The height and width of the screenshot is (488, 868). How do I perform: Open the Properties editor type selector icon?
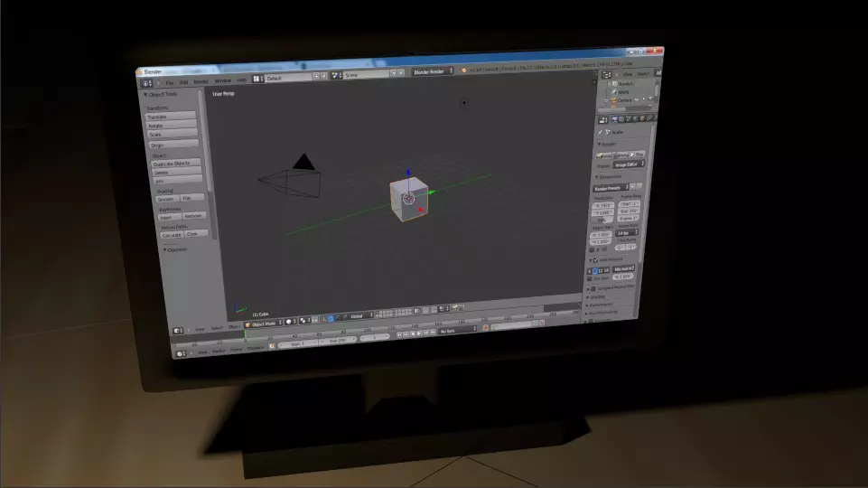(603, 119)
